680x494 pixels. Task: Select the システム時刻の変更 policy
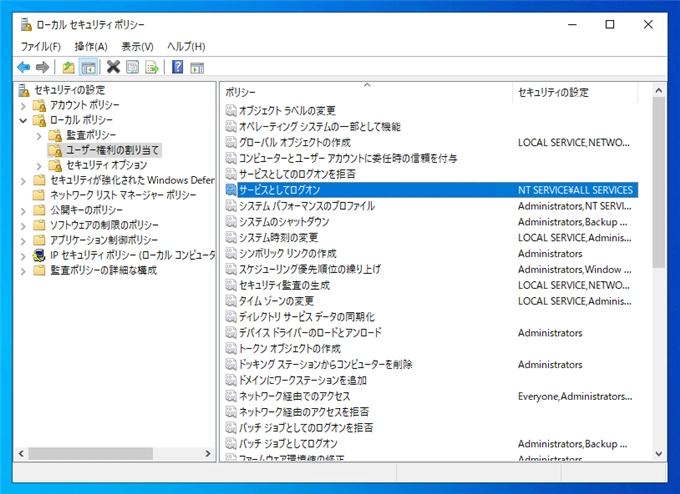pyautogui.click(x=278, y=237)
